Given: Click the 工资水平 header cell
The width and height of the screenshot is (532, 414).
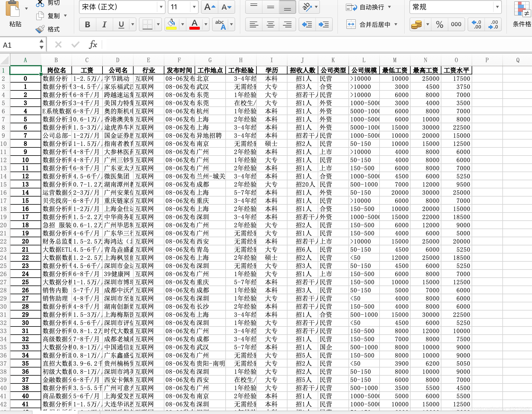Looking at the screenshot, I should (x=456, y=70).
